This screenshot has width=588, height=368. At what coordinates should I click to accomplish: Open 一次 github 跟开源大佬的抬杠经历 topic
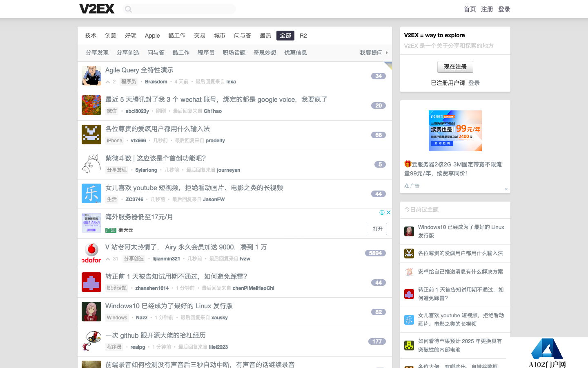click(156, 336)
